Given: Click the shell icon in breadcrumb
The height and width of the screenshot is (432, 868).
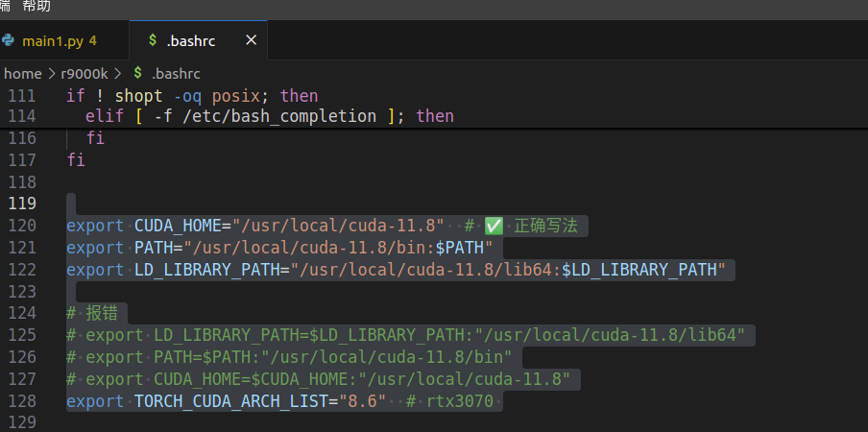Looking at the screenshot, I should tap(138, 73).
